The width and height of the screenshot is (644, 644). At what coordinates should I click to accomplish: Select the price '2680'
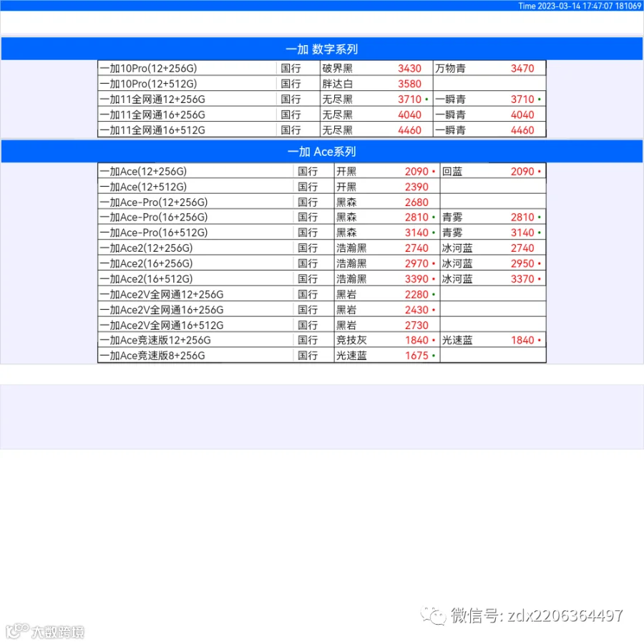pos(416,202)
